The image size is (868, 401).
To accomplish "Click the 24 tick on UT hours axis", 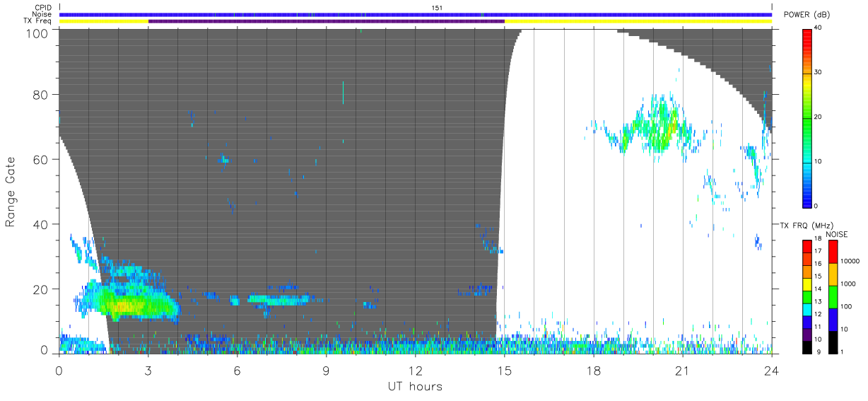I will click(x=772, y=370).
